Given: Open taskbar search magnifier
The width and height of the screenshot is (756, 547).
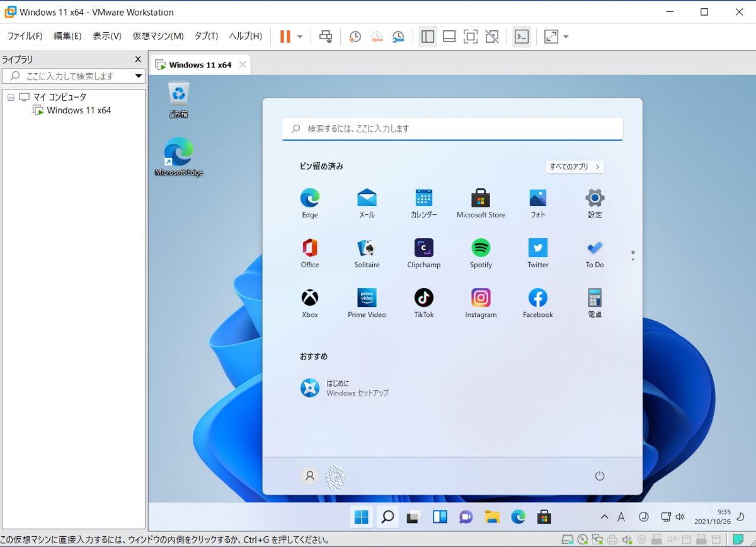Looking at the screenshot, I should pos(387,517).
